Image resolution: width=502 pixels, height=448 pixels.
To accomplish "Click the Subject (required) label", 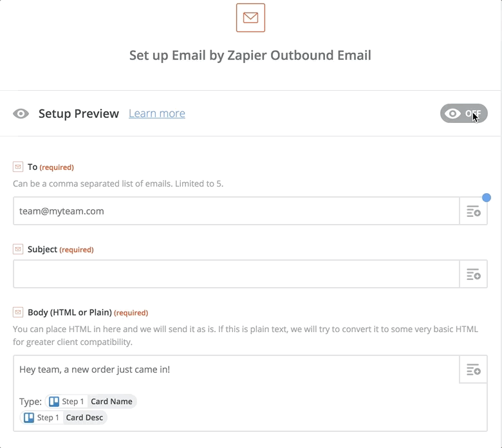I will pyautogui.click(x=60, y=250).
